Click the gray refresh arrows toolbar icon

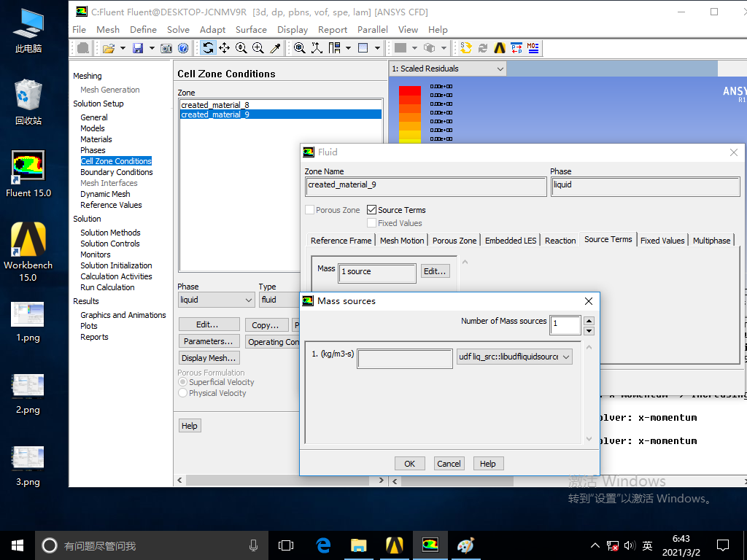click(x=483, y=48)
